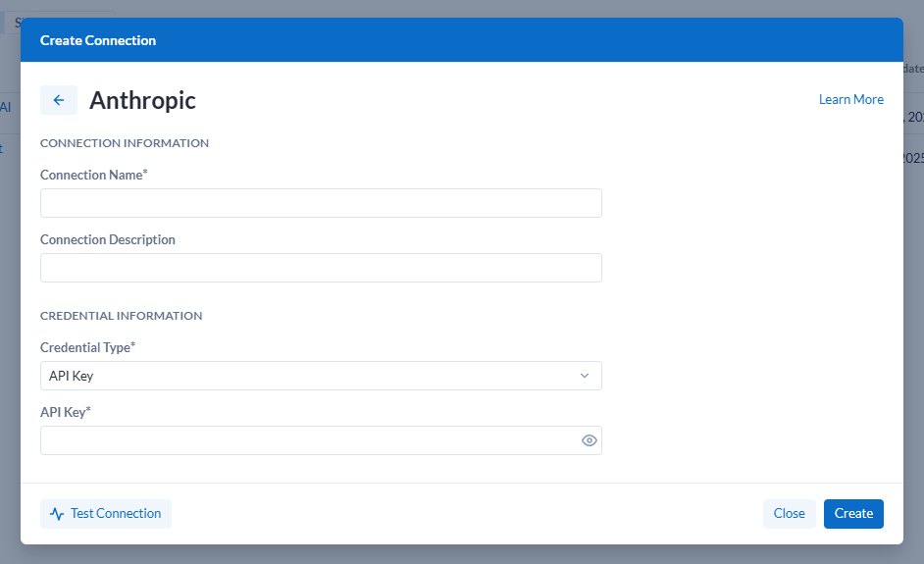This screenshot has height=564, width=924.
Task: Click the pulse icon on Test Connection
Action: click(57, 514)
